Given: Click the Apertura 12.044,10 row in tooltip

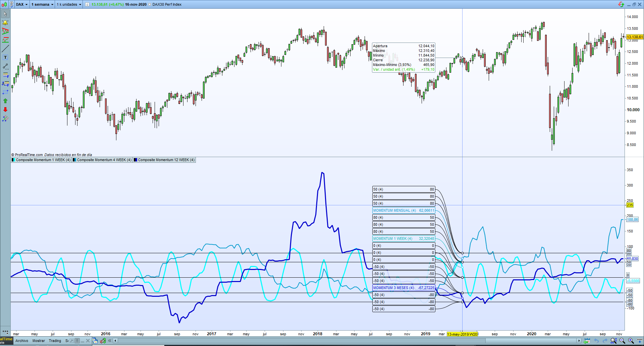Looking at the screenshot, I should [x=404, y=46].
